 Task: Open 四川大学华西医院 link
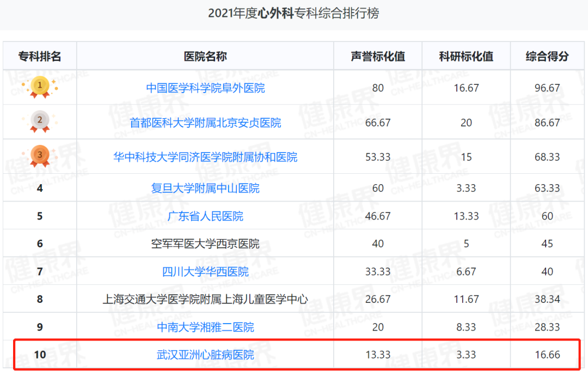click(x=205, y=271)
